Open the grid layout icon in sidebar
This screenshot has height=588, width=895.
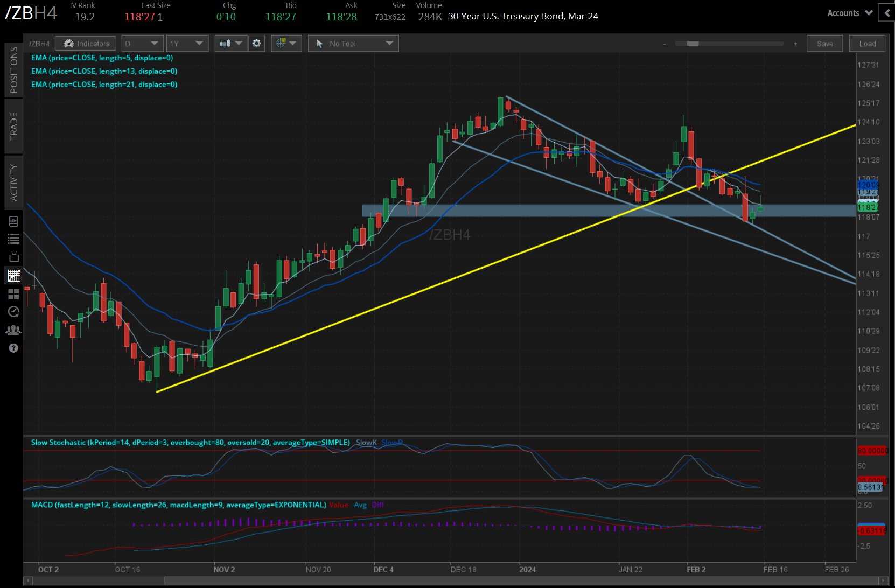tap(13, 295)
